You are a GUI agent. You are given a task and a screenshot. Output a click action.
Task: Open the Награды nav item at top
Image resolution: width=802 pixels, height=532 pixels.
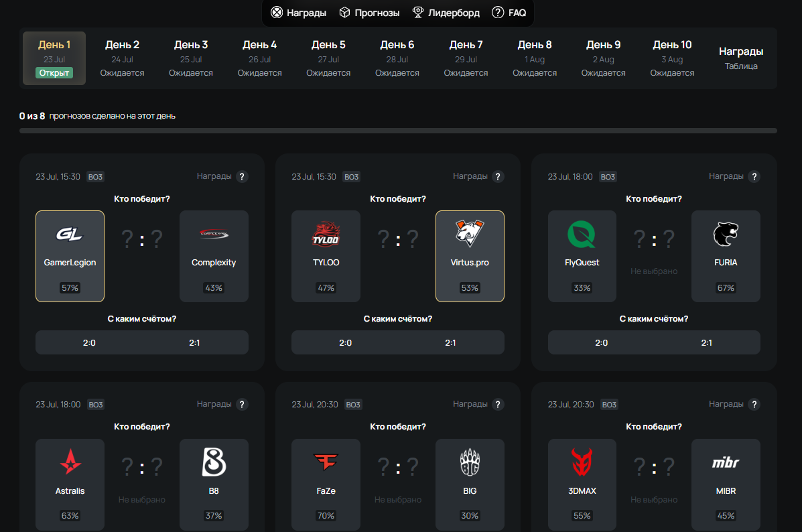[298, 13]
